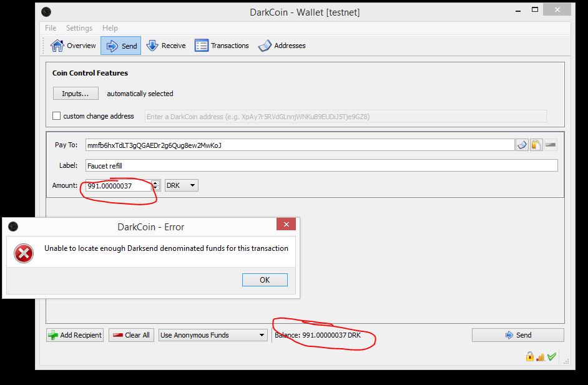Viewport: 588px width, 385px height.
Task: Click the DarkCoin logo in error dialog title
Action: pos(13,227)
